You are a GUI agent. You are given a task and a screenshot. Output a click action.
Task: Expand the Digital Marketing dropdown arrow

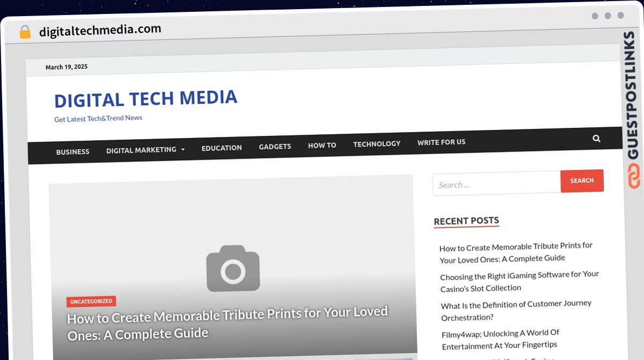pos(183,149)
